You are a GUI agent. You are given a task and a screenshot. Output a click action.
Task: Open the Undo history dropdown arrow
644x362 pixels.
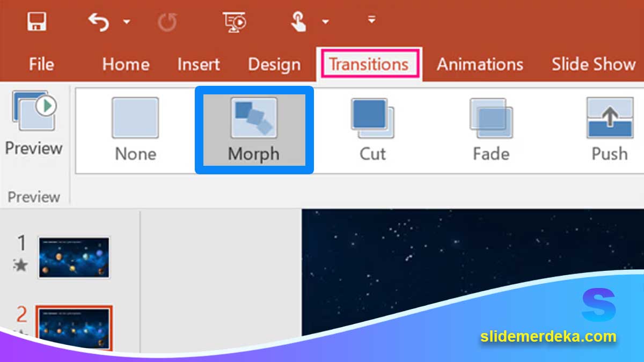pos(127,22)
